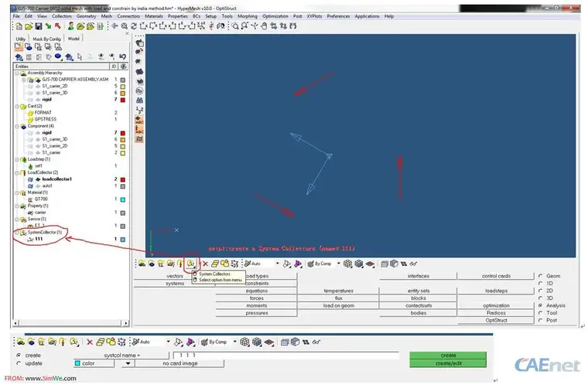588x385 pixels.
Task: Click the previous view arrow icon
Action: [115, 26]
